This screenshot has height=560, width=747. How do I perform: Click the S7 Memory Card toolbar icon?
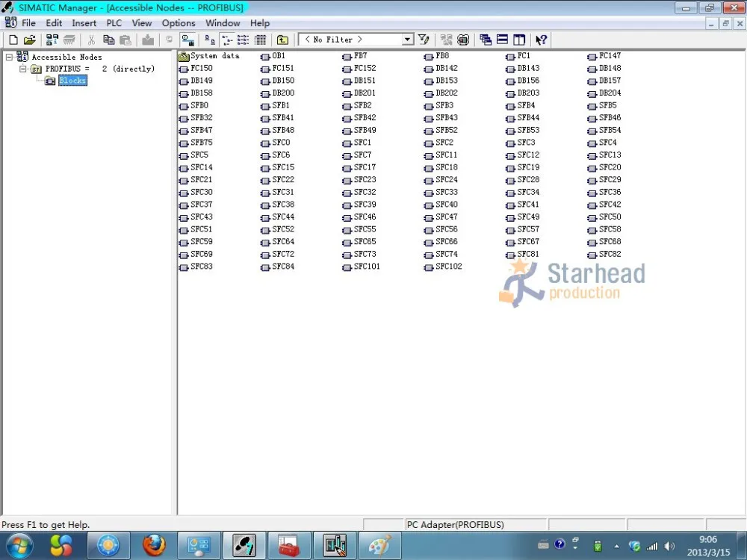pos(69,40)
